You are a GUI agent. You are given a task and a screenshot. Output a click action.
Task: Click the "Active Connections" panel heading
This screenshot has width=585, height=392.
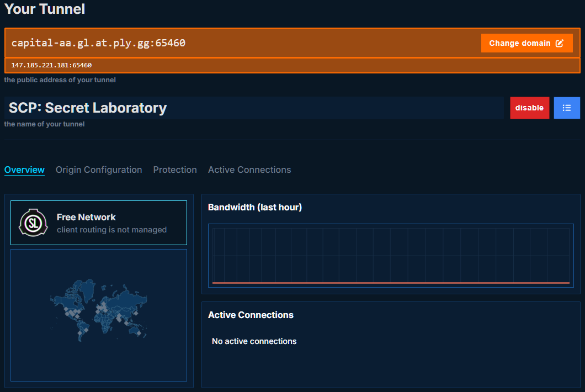251,315
